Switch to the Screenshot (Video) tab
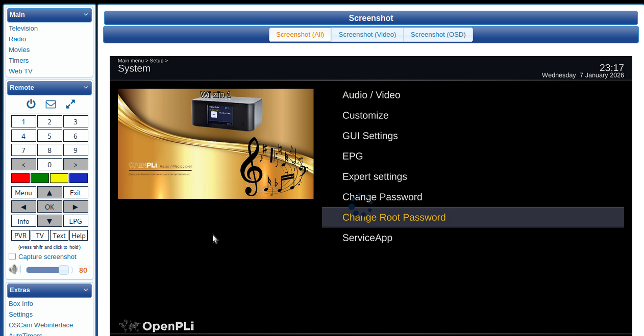Screen dimensions: 644x336 pos(367,34)
